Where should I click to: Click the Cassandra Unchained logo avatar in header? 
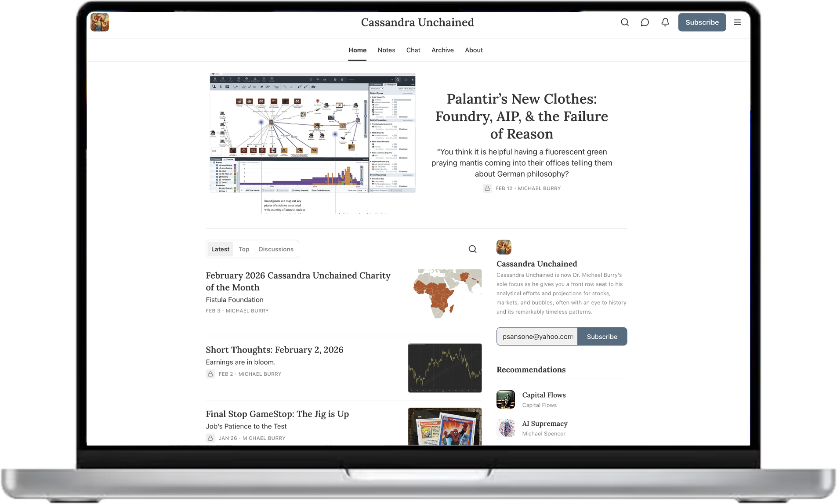click(x=100, y=22)
